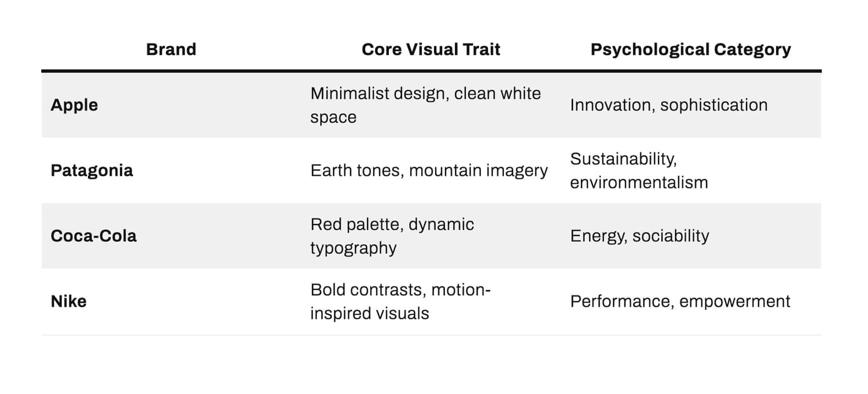The width and height of the screenshot is (868, 394).
Task: Select the Apple brand cell
Action: (x=75, y=105)
